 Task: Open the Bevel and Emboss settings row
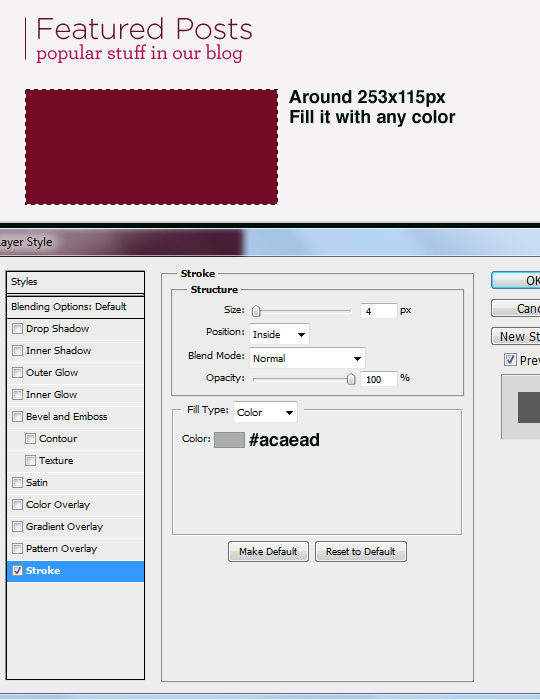click(x=75, y=417)
